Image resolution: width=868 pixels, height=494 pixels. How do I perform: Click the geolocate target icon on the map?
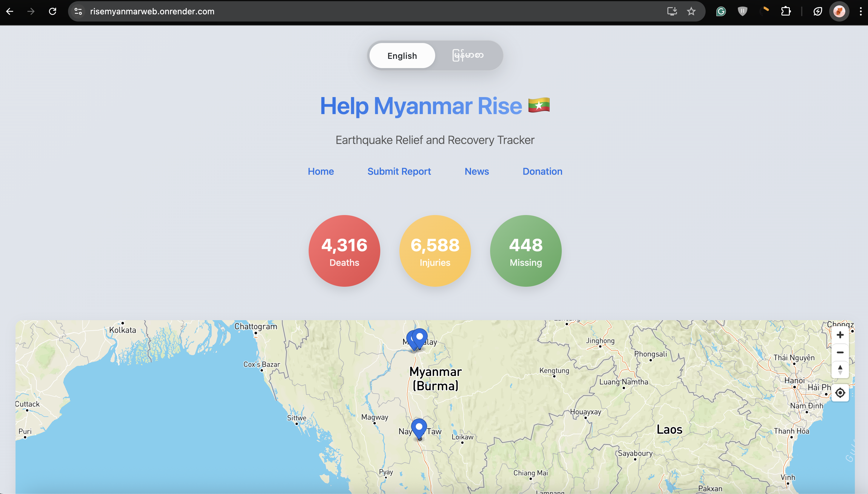click(840, 393)
